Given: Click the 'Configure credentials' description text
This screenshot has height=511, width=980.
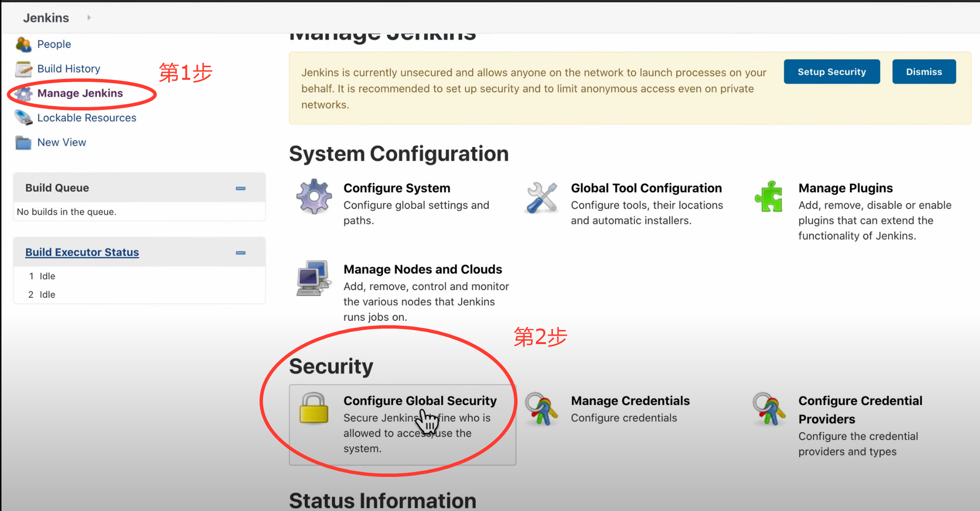Looking at the screenshot, I should coord(624,418).
